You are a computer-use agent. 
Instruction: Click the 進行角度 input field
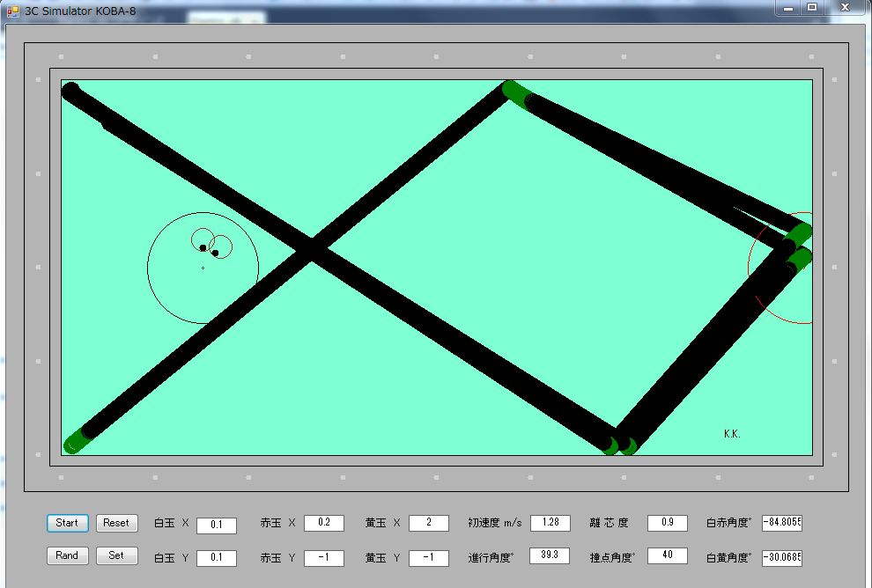pos(550,555)
